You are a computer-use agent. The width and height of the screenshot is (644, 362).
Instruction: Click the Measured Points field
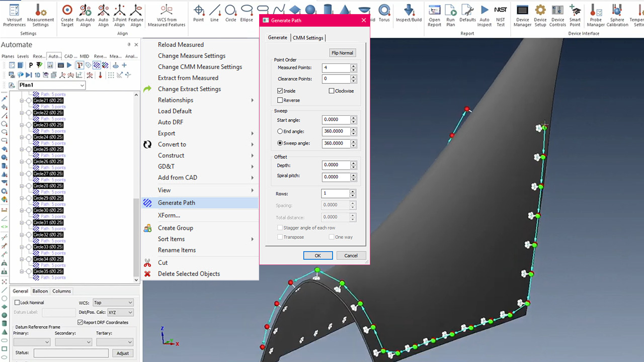point(336,67)
